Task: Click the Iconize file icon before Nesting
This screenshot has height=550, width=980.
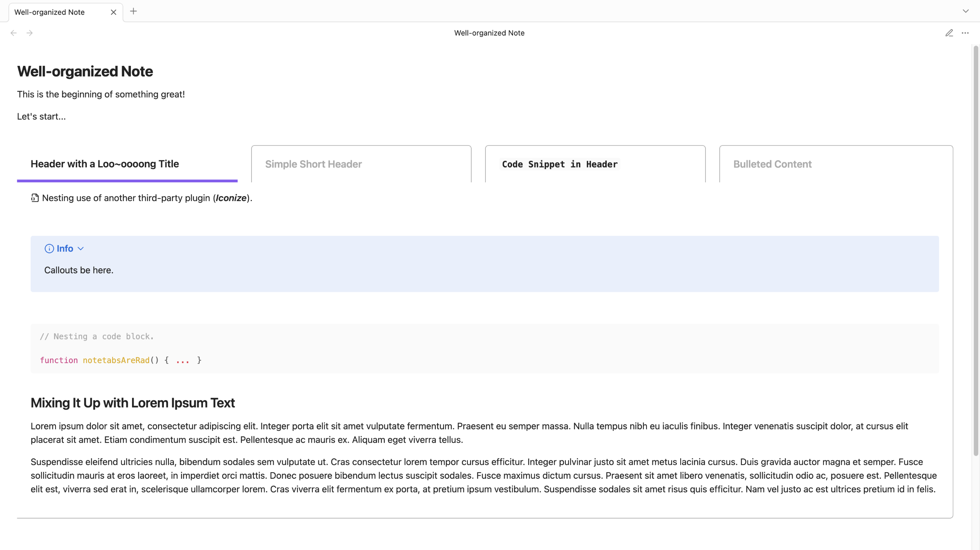Action: click(35, 198)
